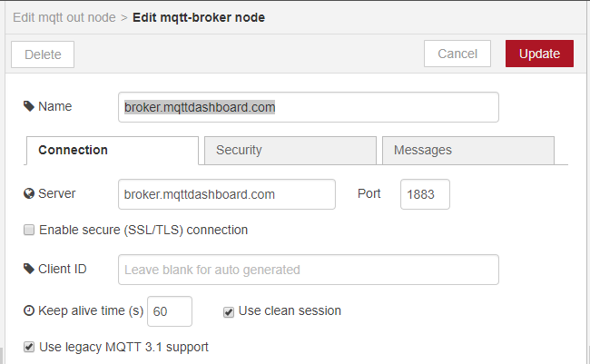This screenshot has width=590, height=364.
Task: Click the Update button
Action: coord(539,54)
